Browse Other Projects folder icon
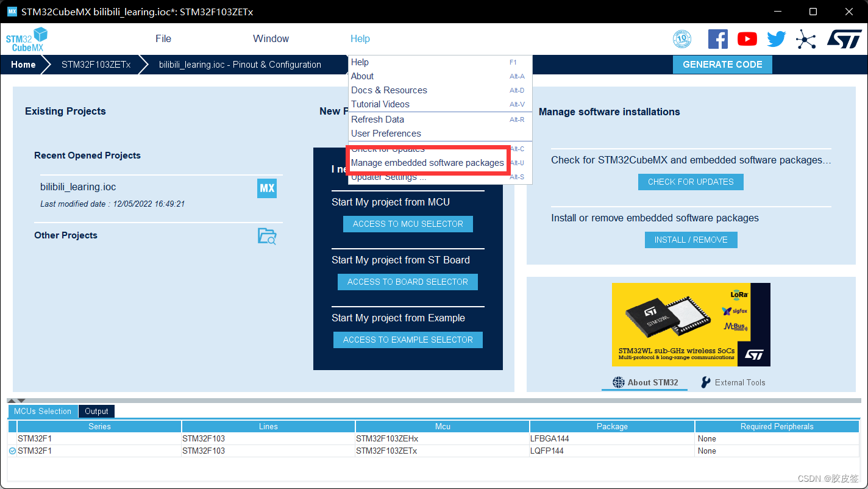868x489 pixels. (267, 236)
